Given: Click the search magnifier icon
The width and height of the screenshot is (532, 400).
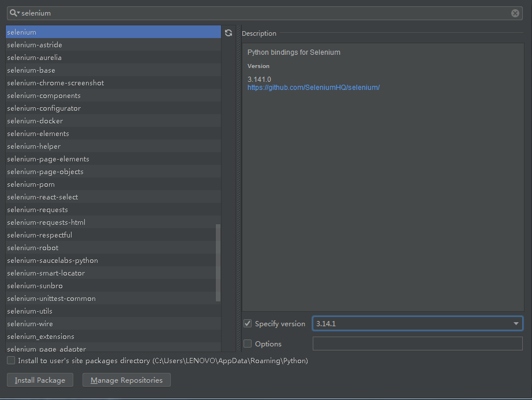Looking at the screenshot, I should tap(14, 13).
